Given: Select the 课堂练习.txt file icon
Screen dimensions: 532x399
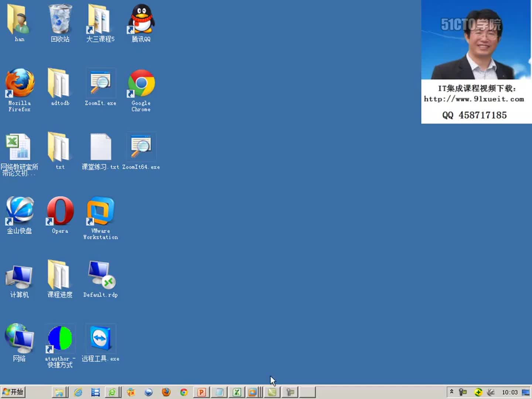Looking at the screenshot, I should 100,151.
